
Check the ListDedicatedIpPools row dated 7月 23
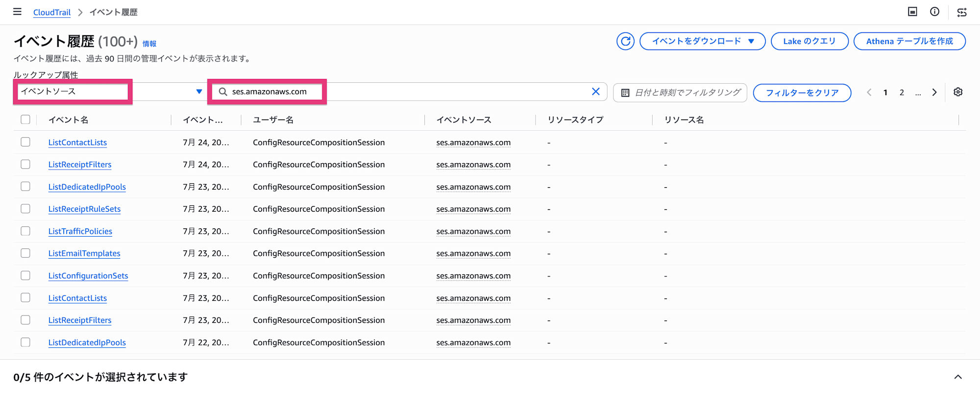(25, 187)
